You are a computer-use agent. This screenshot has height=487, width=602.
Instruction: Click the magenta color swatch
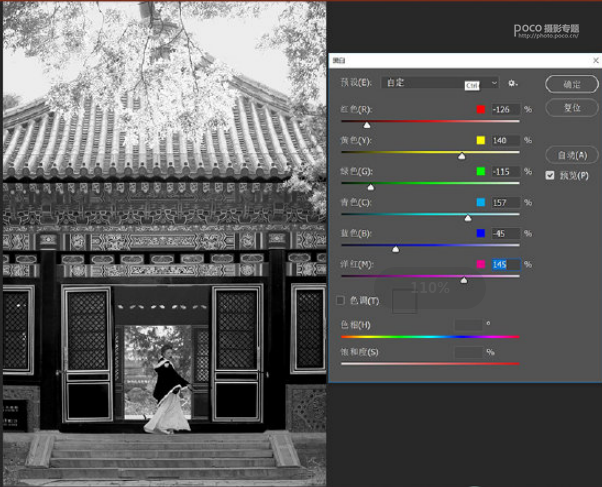pos(481,264)
